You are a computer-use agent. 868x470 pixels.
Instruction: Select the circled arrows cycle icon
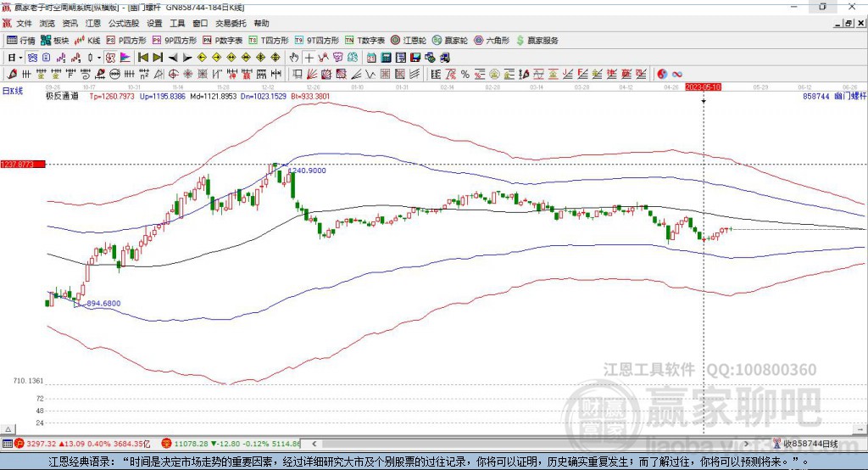point(114,74)
